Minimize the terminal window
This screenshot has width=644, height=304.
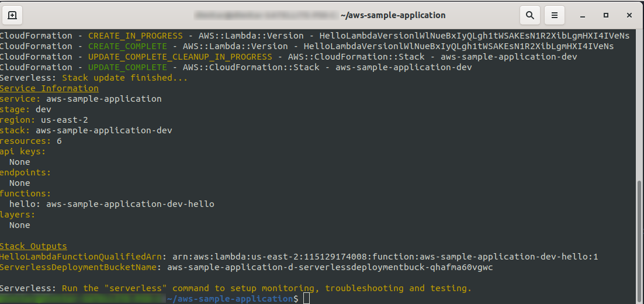click(x=583, y=15)
